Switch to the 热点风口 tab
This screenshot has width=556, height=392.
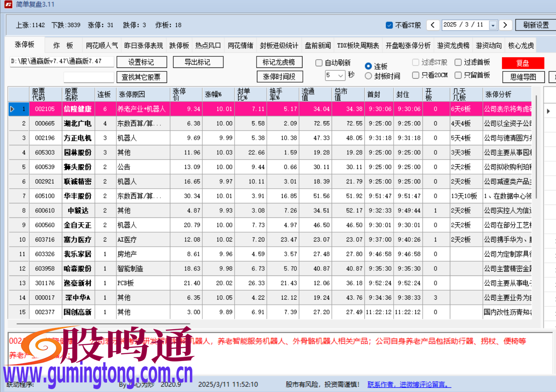tap(208, 44)
